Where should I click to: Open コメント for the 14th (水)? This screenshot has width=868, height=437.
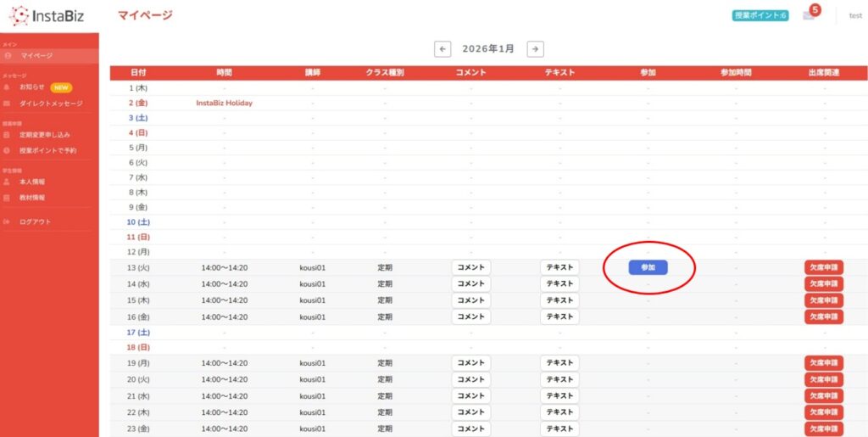coord(470,284)
